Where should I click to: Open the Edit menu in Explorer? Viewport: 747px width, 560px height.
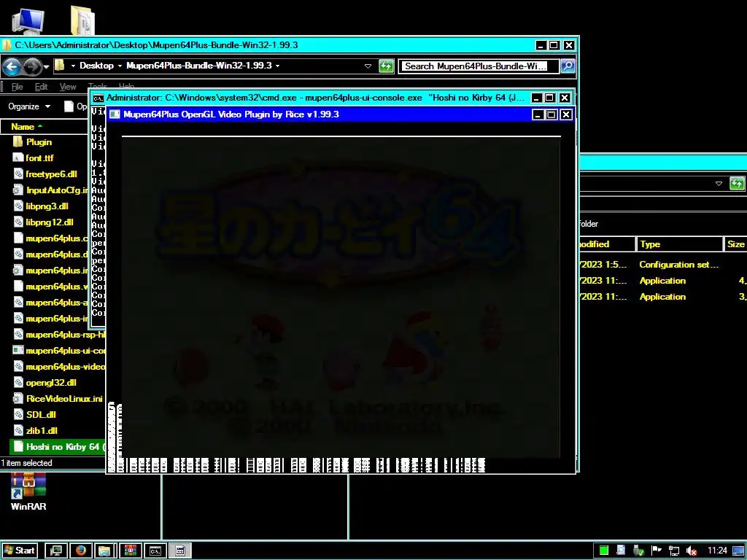click(41, 87)
